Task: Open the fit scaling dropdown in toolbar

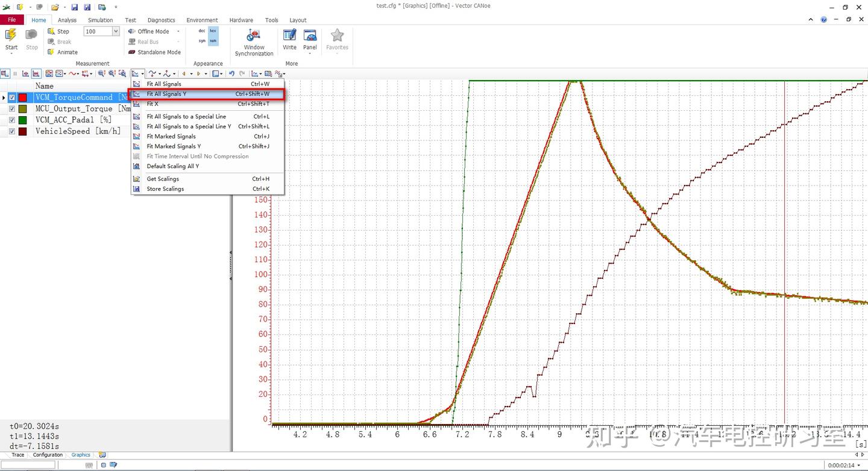Action: (x=142, y=74)
